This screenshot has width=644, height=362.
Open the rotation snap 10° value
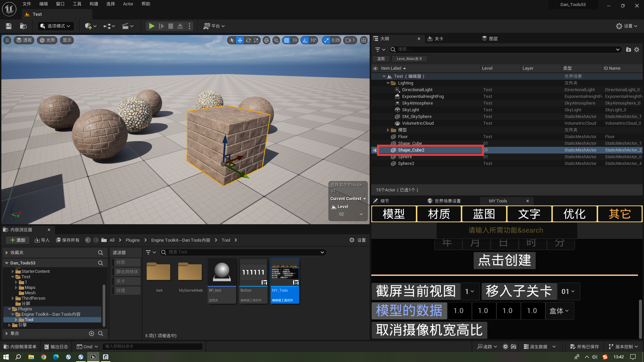point(313,40)
